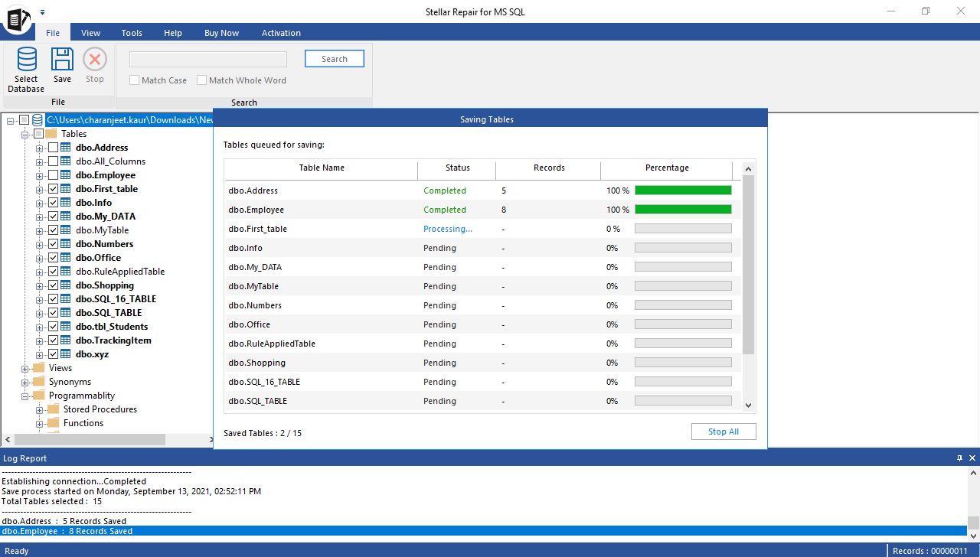Click the database icon at tree root
Screen dimensions: 980x557
click(x=38, y=120)
